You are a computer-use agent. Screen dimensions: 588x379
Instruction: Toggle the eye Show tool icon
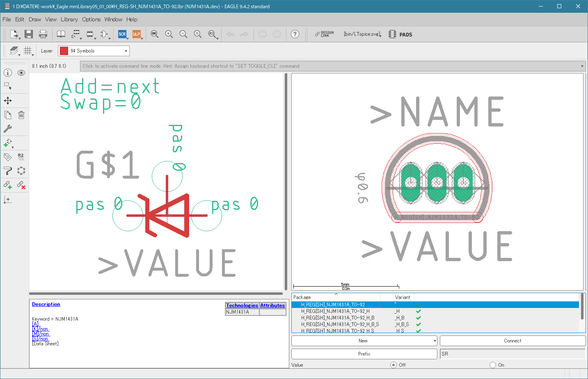click(21, 73)
